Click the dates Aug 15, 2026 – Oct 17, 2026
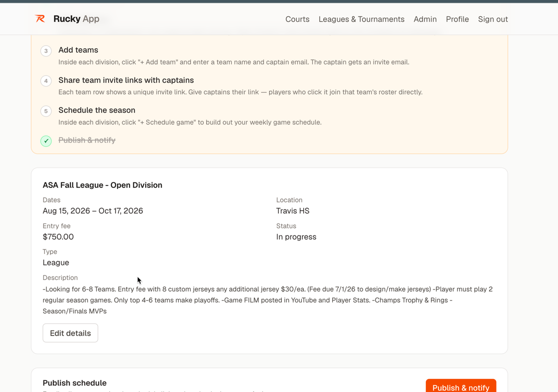This screenshot has height=392, width=558. point(93,210)
